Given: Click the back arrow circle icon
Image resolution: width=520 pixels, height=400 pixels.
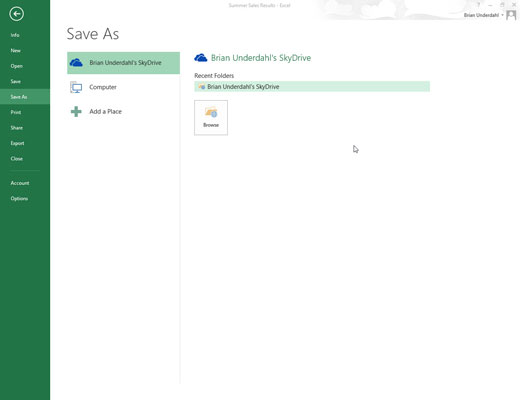Looking at the screenshot, I should click(16, 14).
